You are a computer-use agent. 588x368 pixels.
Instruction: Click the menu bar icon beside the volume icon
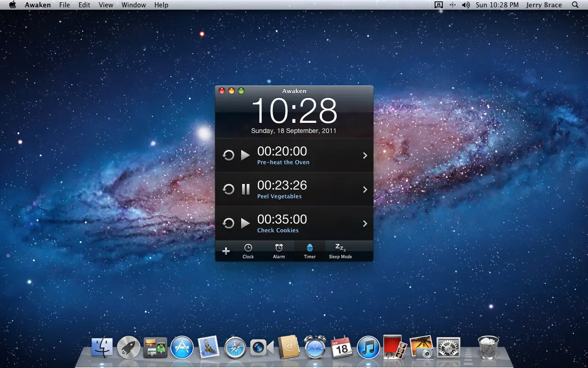pos(452,5)
